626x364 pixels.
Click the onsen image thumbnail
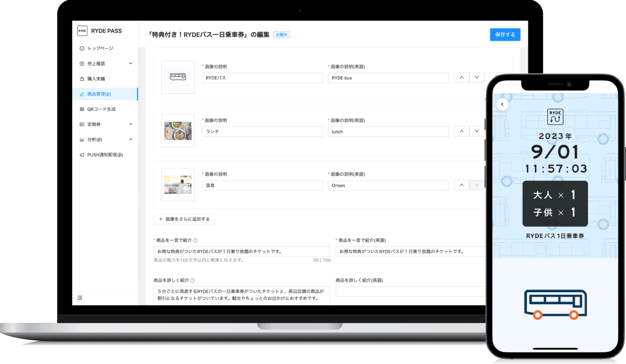(x=178, y=184)
